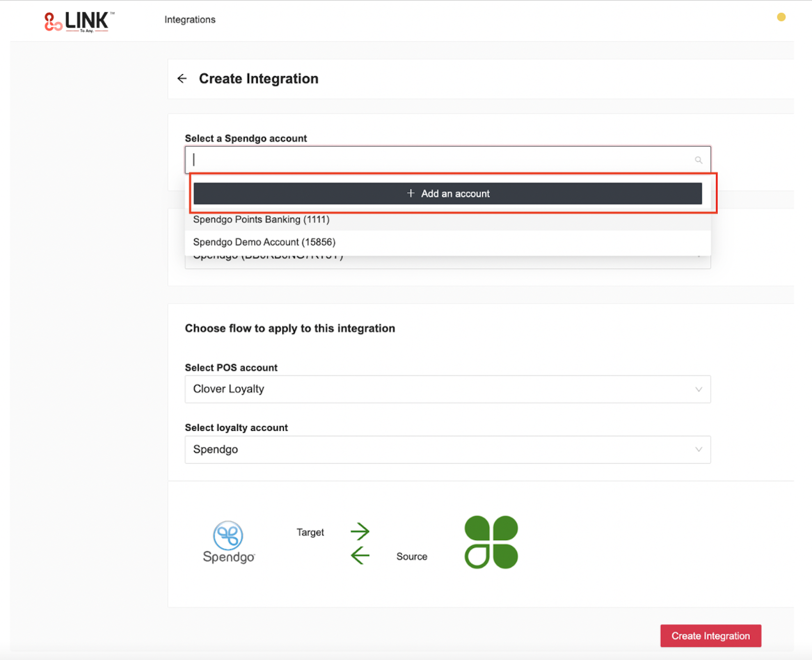Click the Spendgo logo image

click(229, 542)
